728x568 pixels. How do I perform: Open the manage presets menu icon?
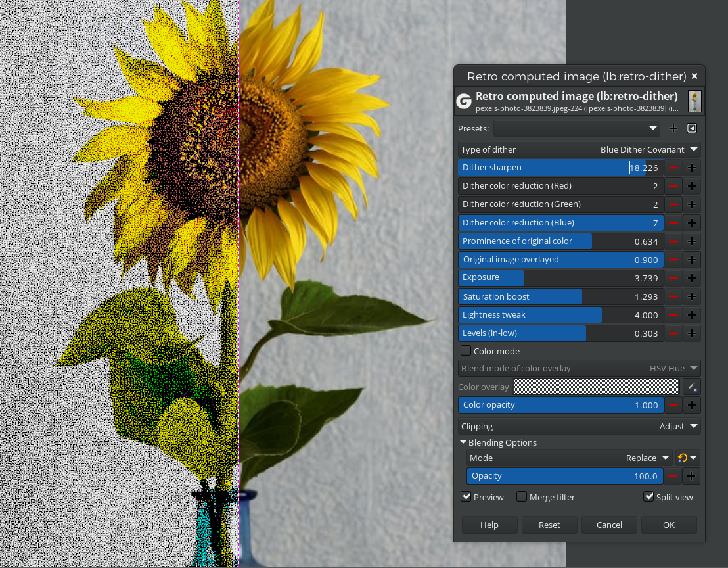click(x=692, y=128)
